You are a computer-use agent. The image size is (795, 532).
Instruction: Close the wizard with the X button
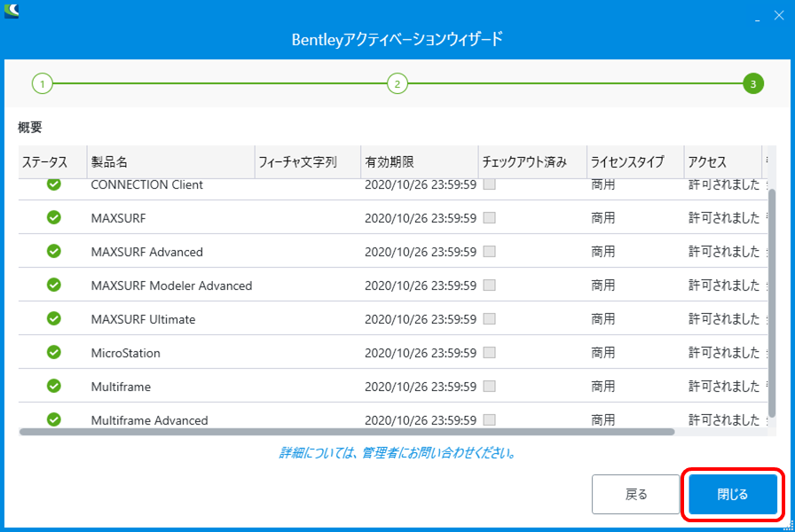point(779,15)
